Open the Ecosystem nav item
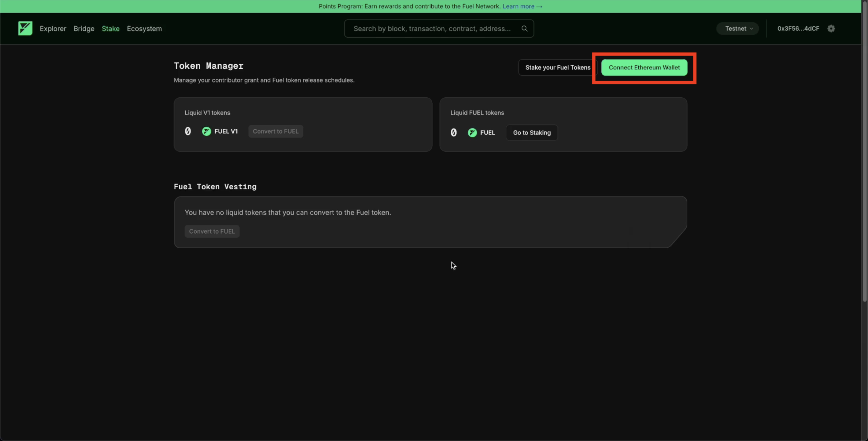 pos(144,29)
